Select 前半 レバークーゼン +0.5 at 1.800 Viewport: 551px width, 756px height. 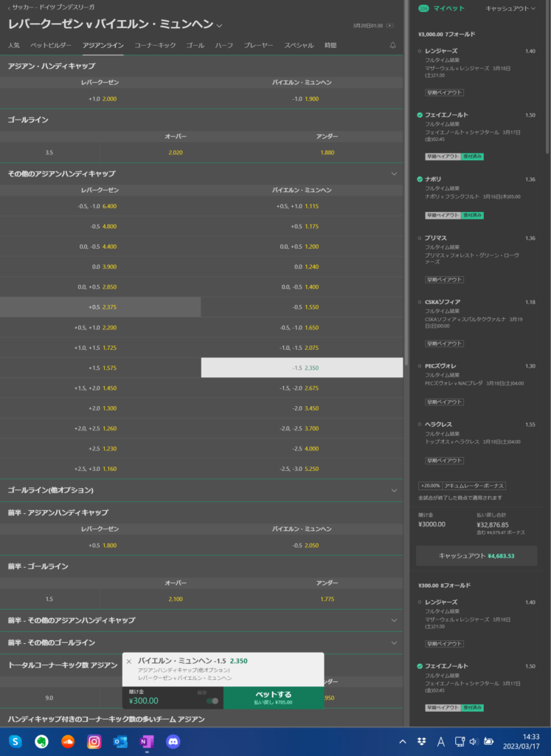100,546
